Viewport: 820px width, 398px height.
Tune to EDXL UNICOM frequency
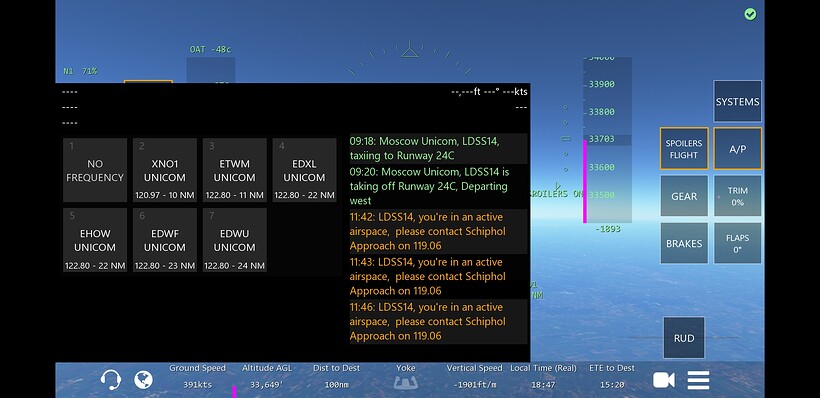click(304, 170)
